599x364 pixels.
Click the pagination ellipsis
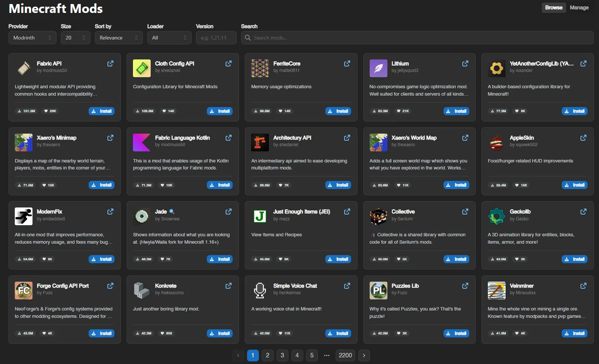click(327, 355)
